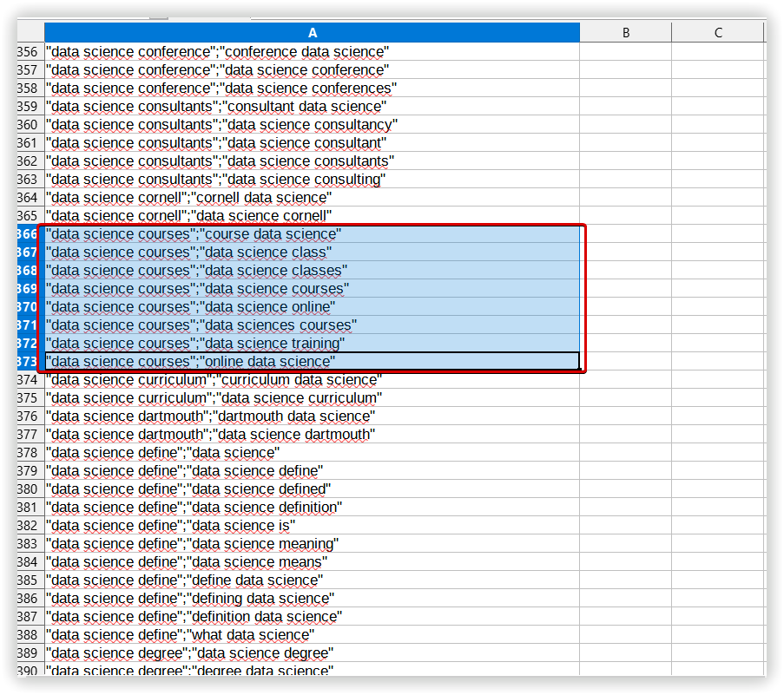This screenshot has width=784, height=695.
Task: Click the row 366 header
Action: [29, 234]
